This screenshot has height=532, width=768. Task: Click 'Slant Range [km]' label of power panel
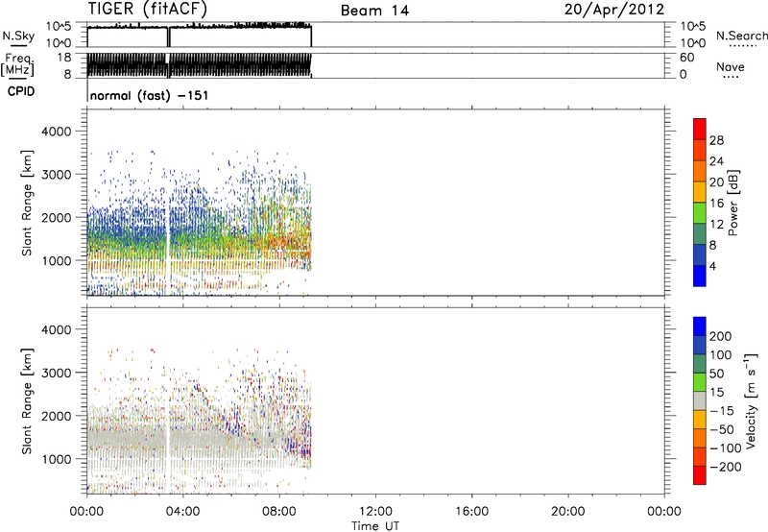tap(27, 203)
